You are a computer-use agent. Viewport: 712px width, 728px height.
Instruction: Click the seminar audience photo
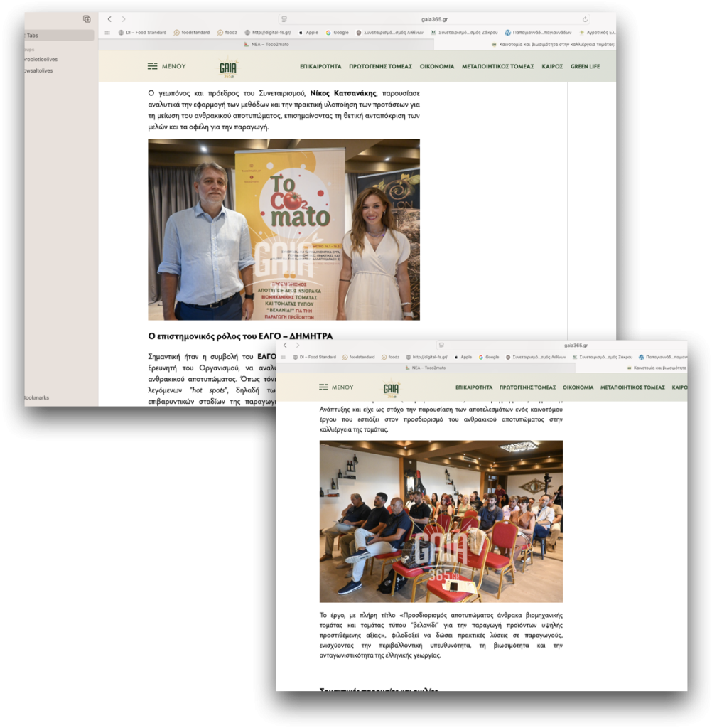coord(441,521)
